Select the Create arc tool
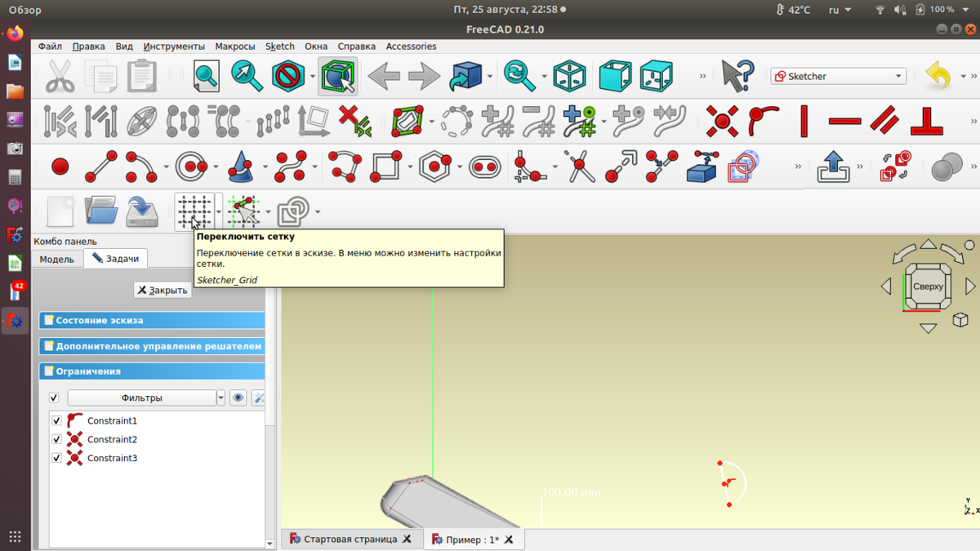This screenshot has width=980, height=551. coord(141,167)
